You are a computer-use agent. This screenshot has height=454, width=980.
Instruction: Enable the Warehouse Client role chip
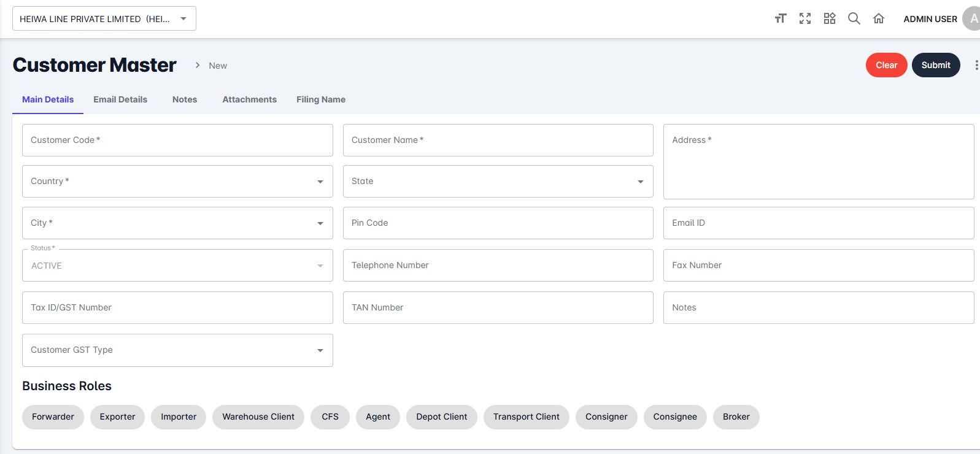point(258,417)
